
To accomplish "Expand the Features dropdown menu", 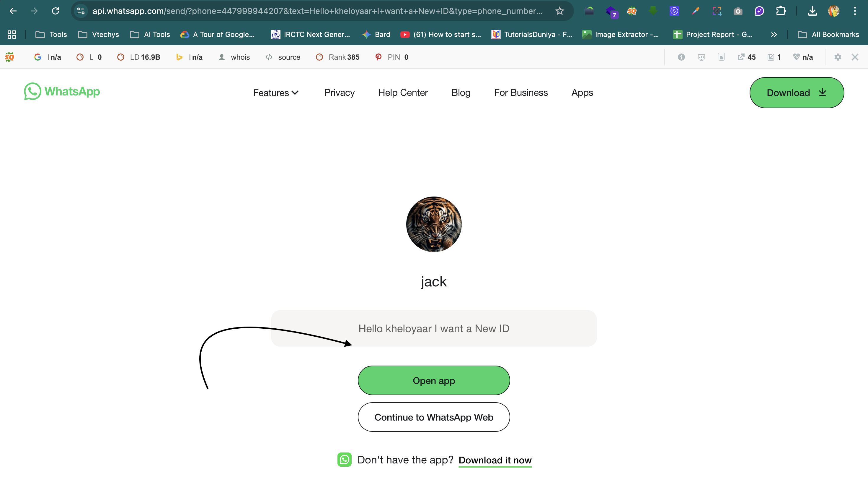I will click(275, 93).
